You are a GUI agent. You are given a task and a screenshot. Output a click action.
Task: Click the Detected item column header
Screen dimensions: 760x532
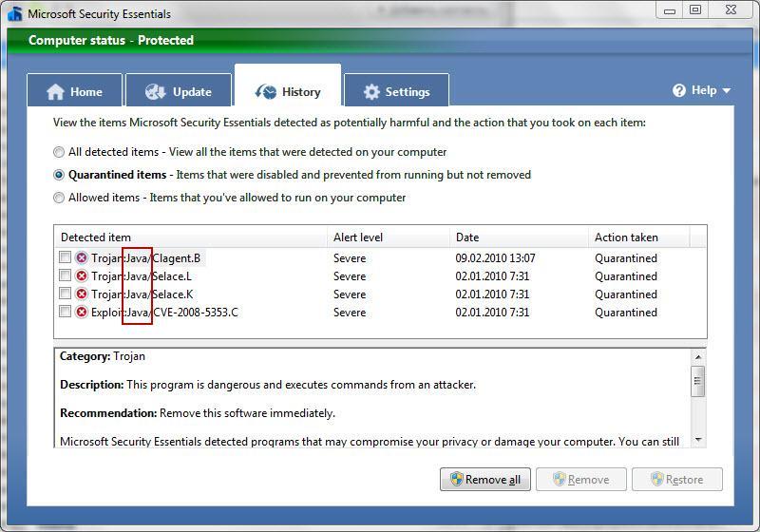pos(96,237)
